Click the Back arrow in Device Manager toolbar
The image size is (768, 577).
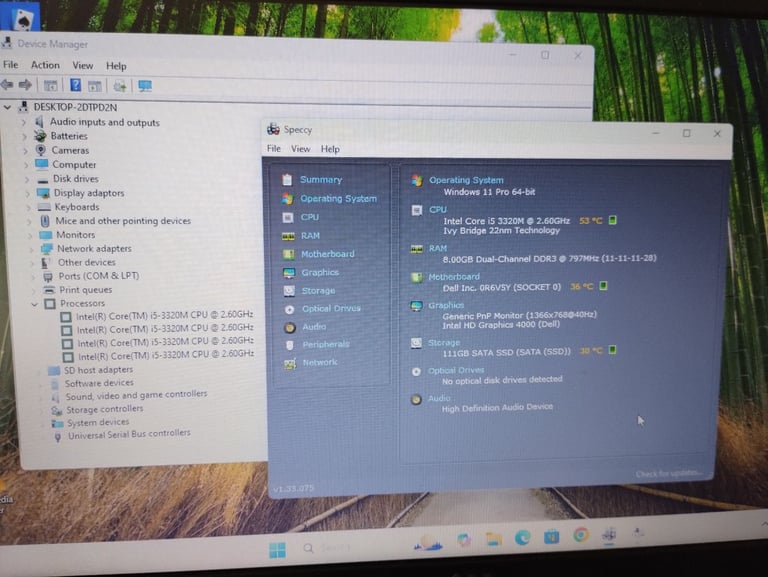pos(7,85)
